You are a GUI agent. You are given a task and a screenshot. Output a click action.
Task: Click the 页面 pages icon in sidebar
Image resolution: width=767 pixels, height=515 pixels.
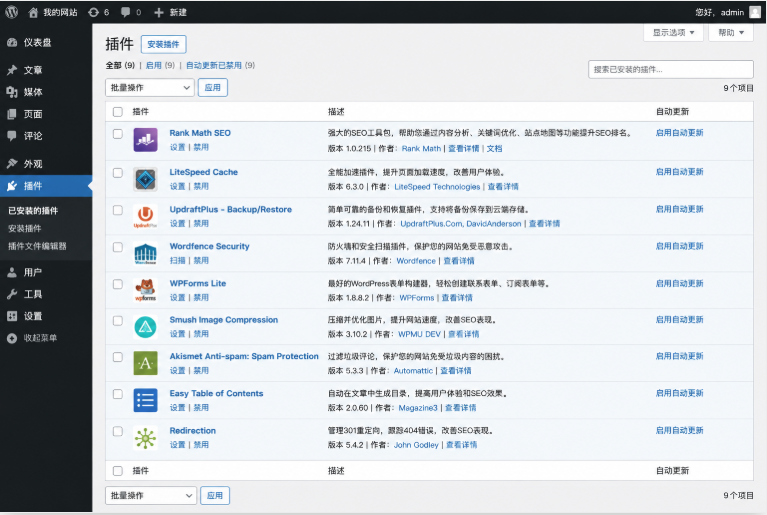[x=12, y=114]
